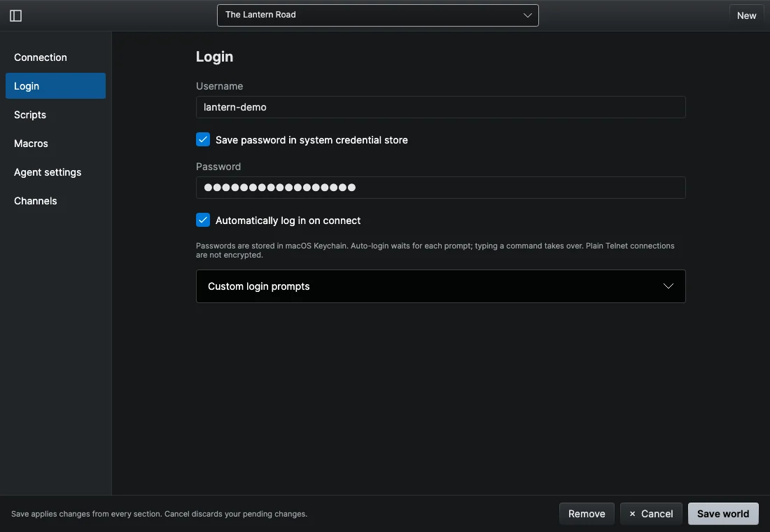Screen dimensions: 770x532
Task: Click the Username input field
Action: 440,107
